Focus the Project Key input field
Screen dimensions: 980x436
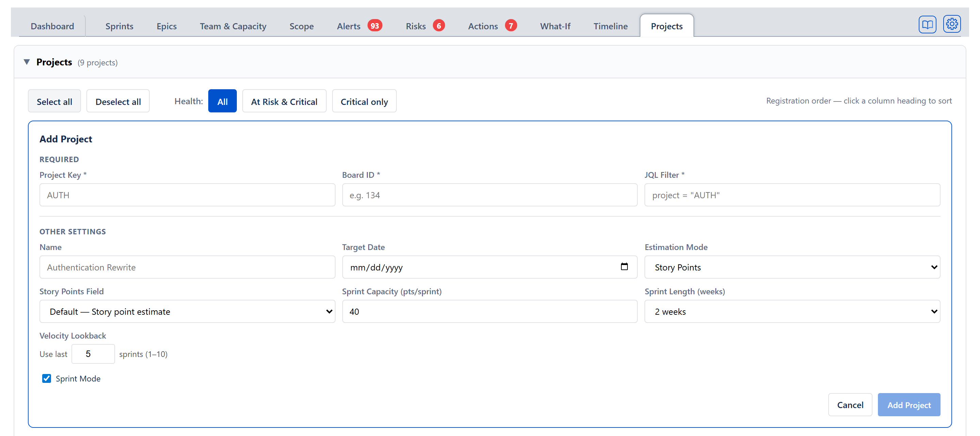point(187,195)
